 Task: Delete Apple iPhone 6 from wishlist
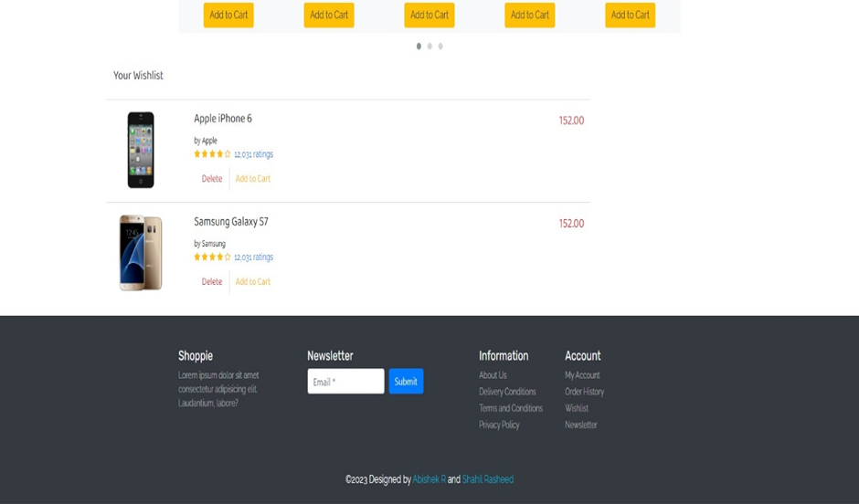pos(212,178)
